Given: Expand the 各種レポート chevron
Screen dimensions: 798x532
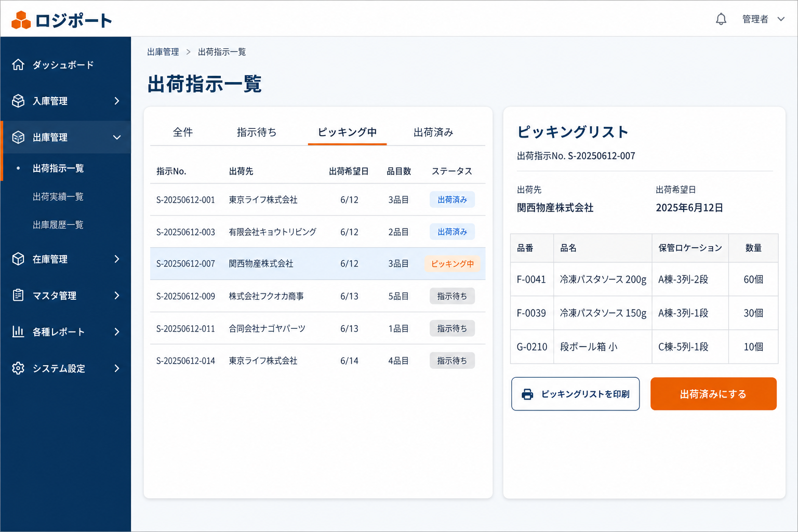Looking at the screenshot, I should tap(117, 331).
